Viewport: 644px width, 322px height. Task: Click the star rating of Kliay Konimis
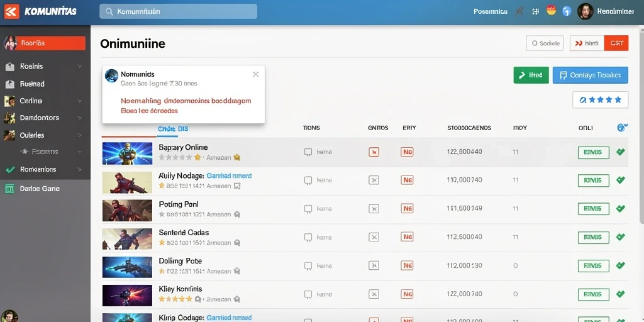175,299
